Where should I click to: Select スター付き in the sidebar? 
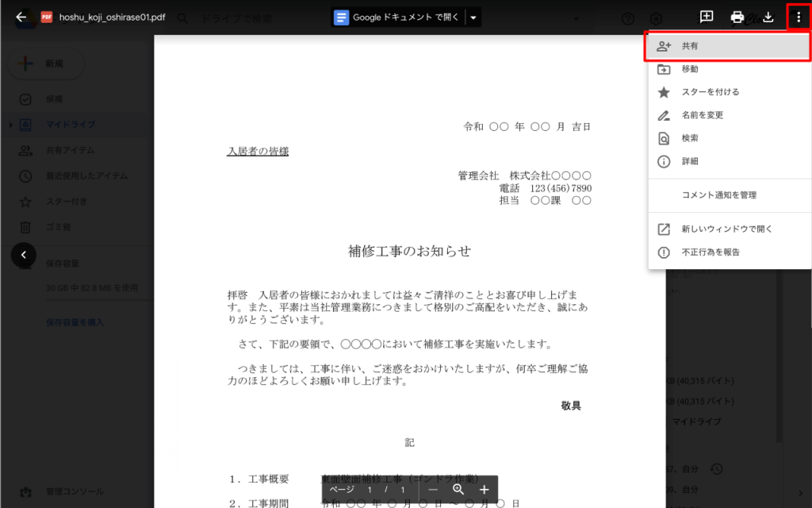click(67, 202)
